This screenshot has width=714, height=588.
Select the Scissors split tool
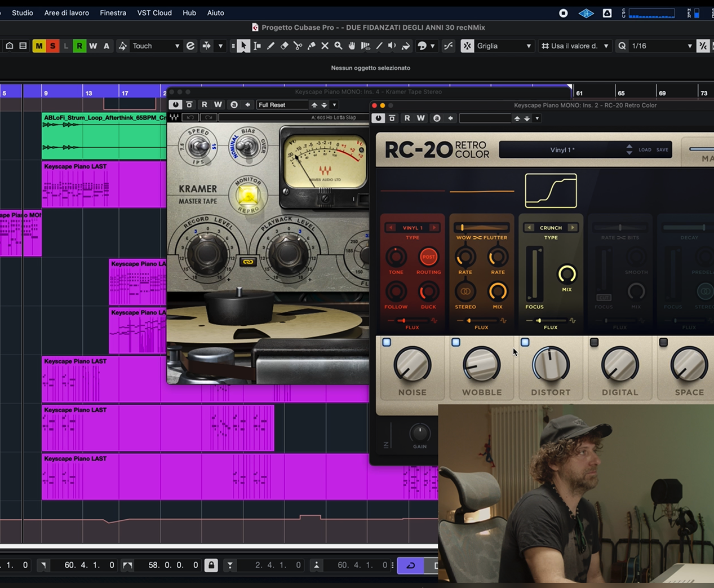point(298,46)
